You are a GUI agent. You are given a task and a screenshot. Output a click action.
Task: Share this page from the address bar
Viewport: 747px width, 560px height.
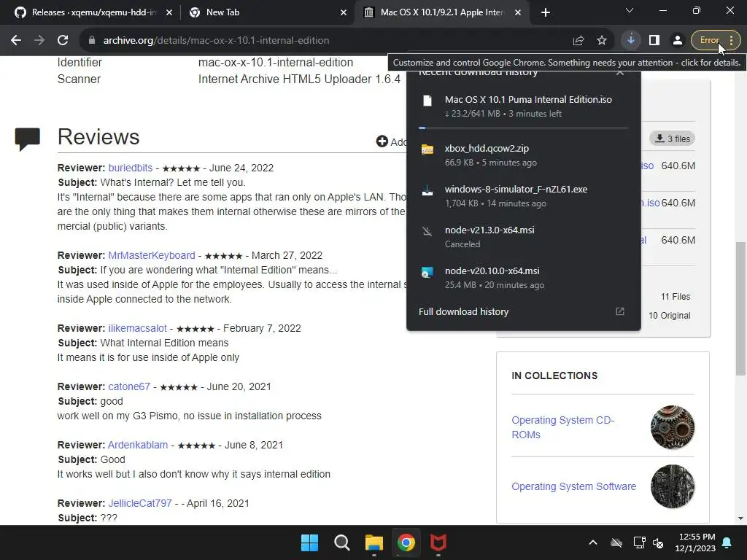[578, 41]
